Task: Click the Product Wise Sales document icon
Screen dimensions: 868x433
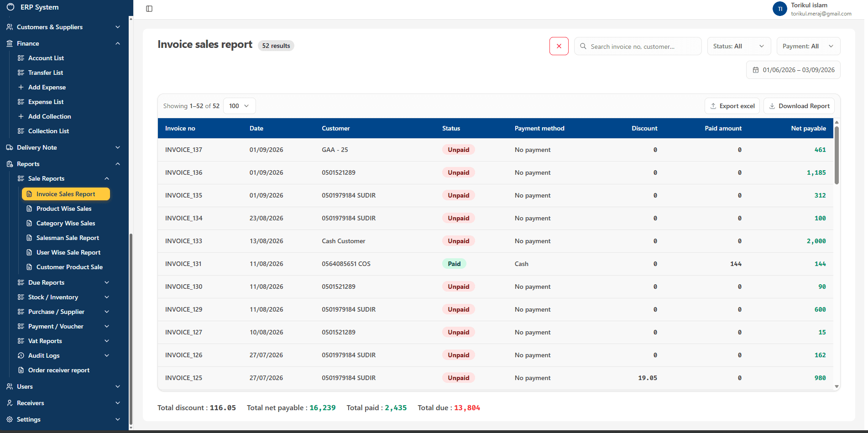Action: [x=29, y=209]
